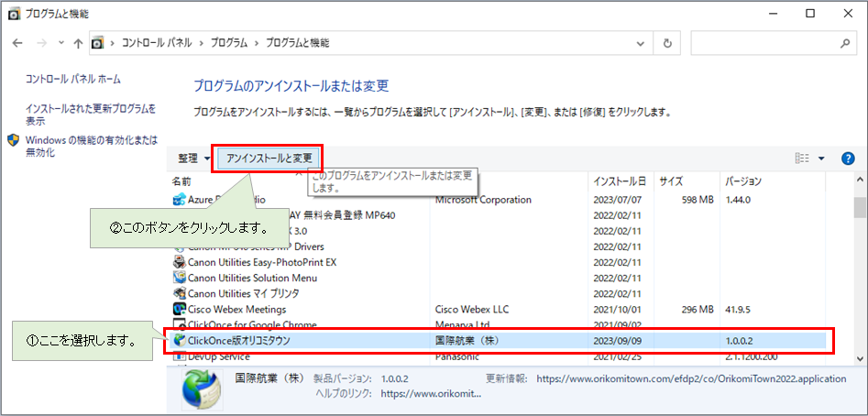Click the DevUp Service row icon
Image resolution: width=868 pixels, height=416 pixels.
pyautogui.click(x=179, y=356)
